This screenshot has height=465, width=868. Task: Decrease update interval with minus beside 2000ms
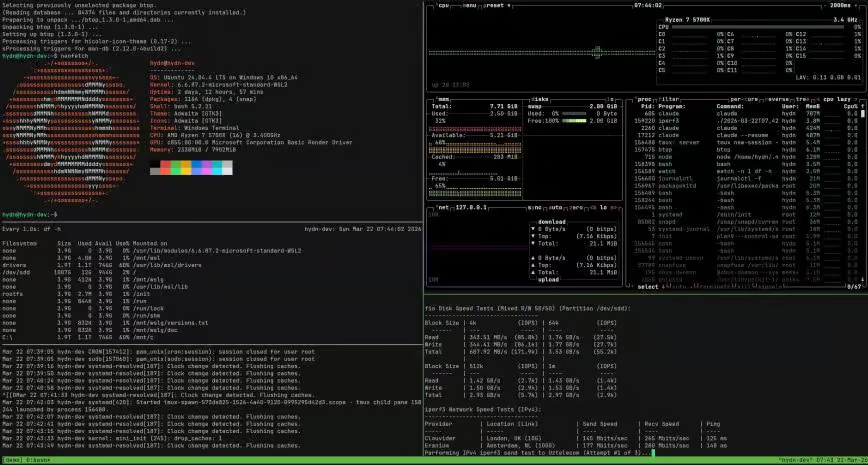pos(825,5)
